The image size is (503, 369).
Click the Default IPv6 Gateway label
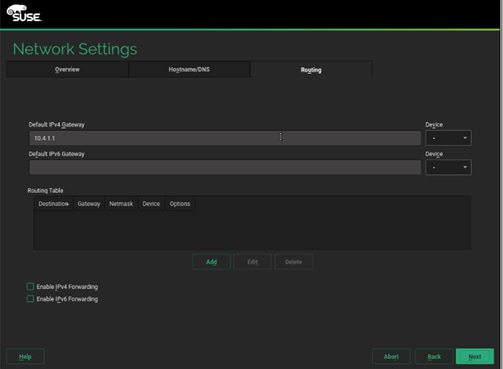[x=57, y=154]
